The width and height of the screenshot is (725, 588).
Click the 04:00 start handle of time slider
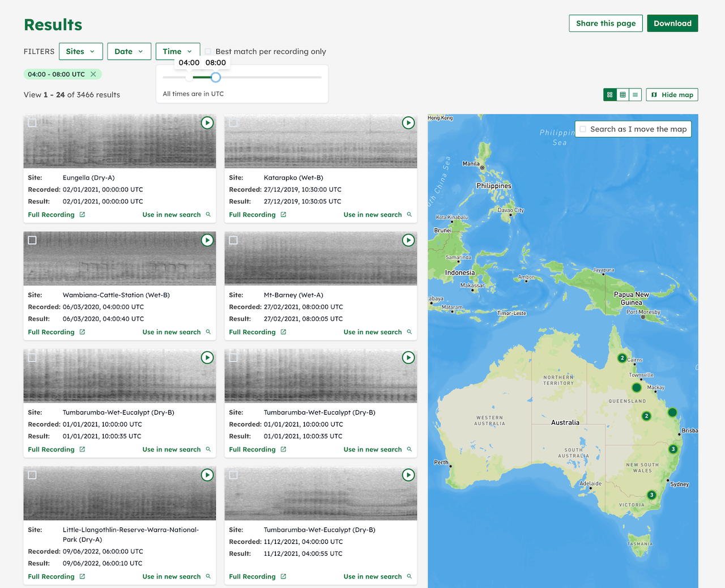(189, 77)
